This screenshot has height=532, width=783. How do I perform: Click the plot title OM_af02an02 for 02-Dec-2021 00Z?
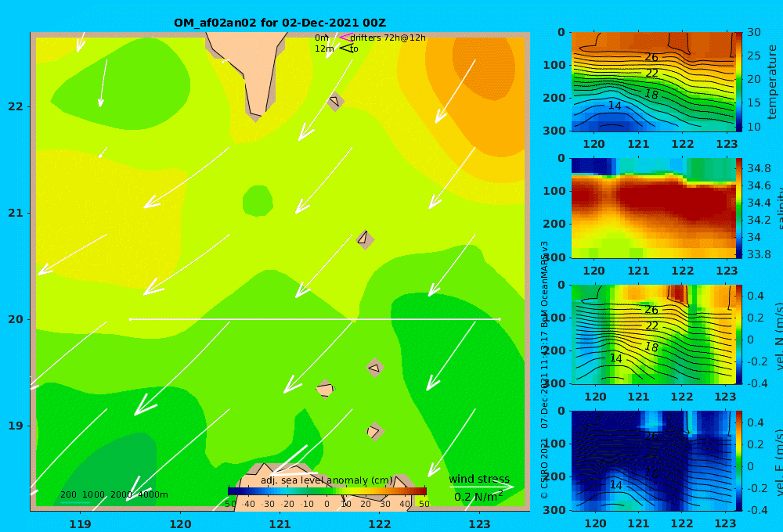click(280, 23)
